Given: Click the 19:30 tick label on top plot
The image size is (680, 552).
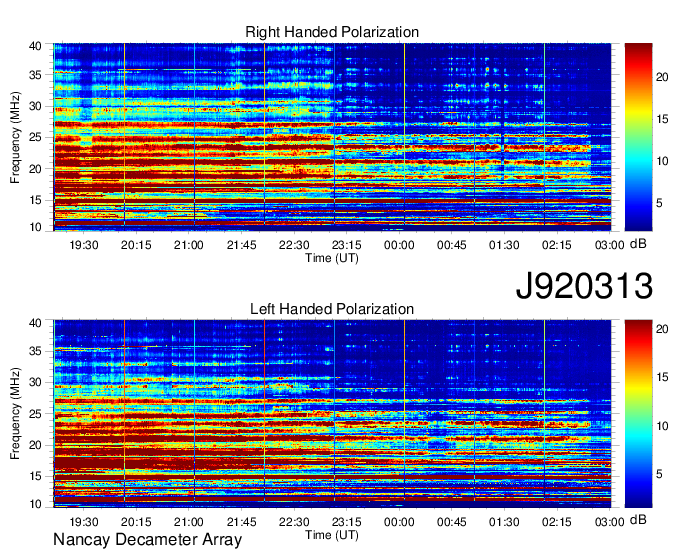Looking at the screenshot, I should click(x=84, y=245).
